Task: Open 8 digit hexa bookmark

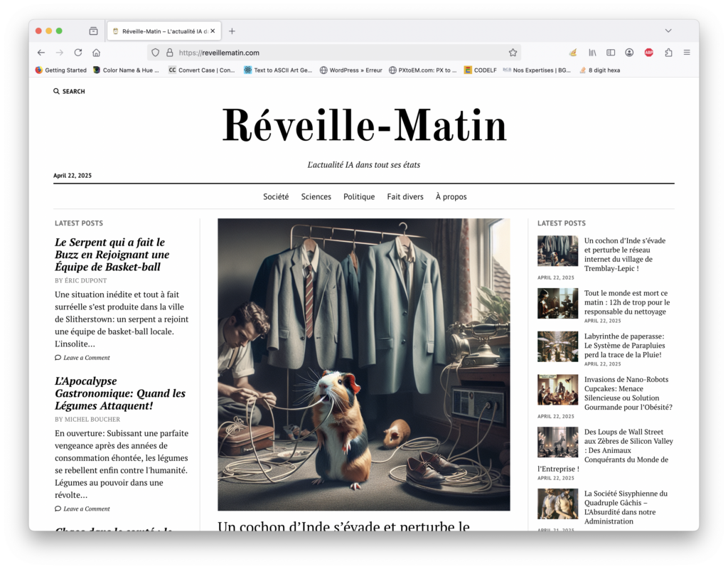Action: pos(599,70)
